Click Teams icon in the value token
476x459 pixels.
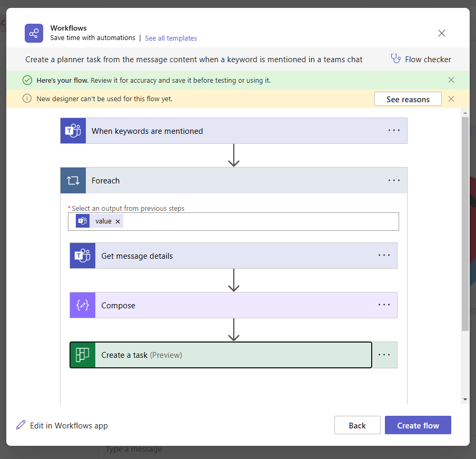click(83, 221)
